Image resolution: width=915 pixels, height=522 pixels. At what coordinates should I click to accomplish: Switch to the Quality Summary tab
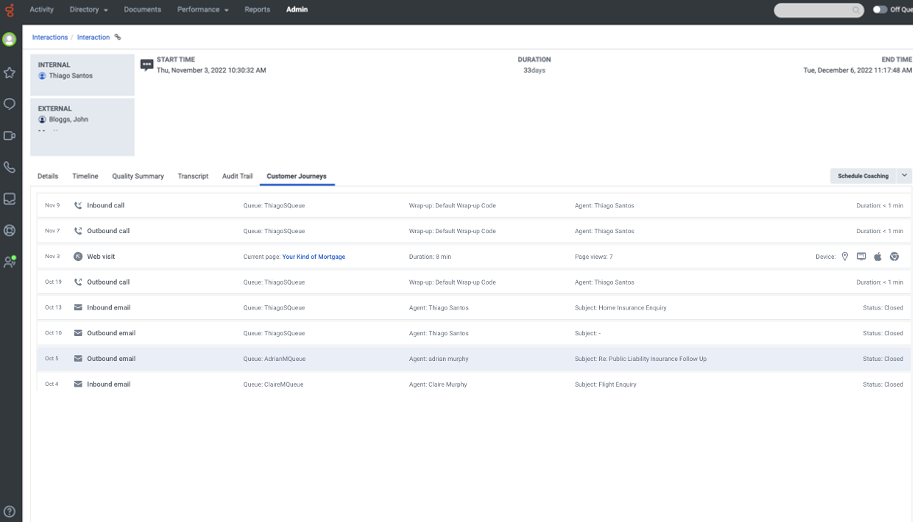tap(138, 176)
